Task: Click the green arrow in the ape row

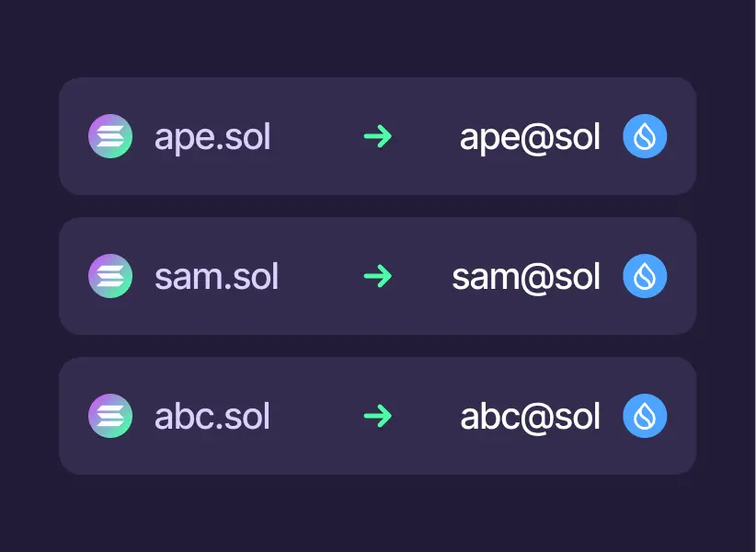Action: click(x=378, y=137)
